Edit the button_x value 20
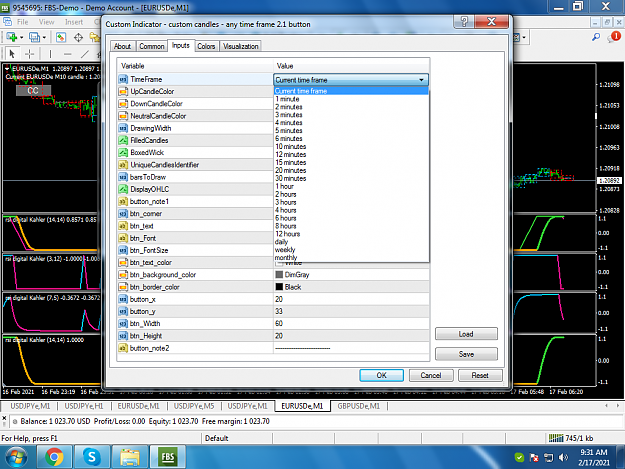 [x=351, y=299]
